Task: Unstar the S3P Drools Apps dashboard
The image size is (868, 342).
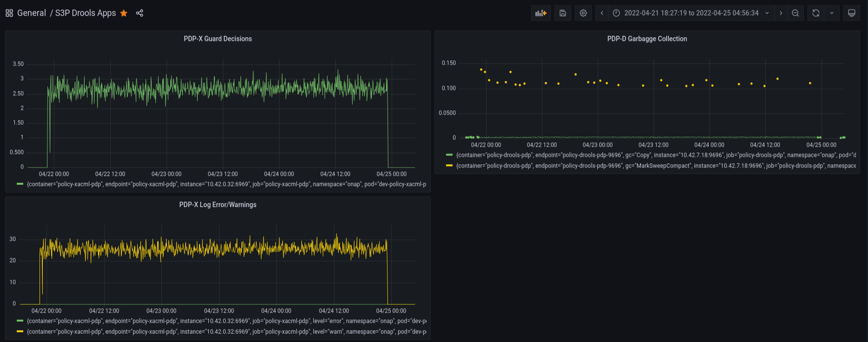Action: click(x=124, y=13)
